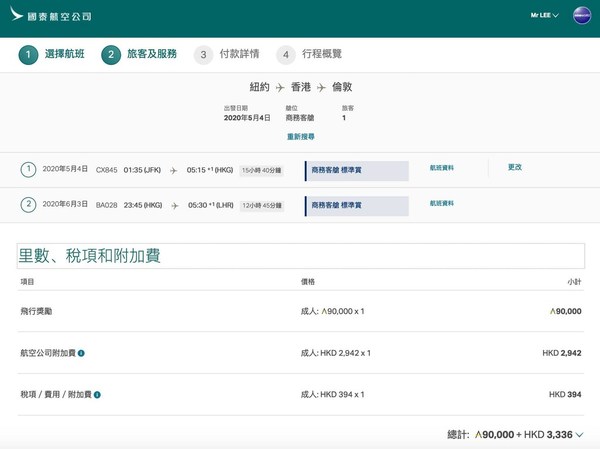Click the 商務客艙 cabin class value in summary
The image size is (600, 449).
(300, 118)
